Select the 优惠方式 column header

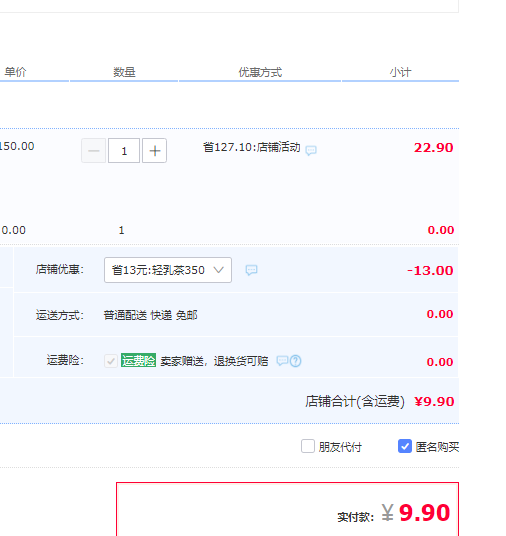[x=260, y=72]
